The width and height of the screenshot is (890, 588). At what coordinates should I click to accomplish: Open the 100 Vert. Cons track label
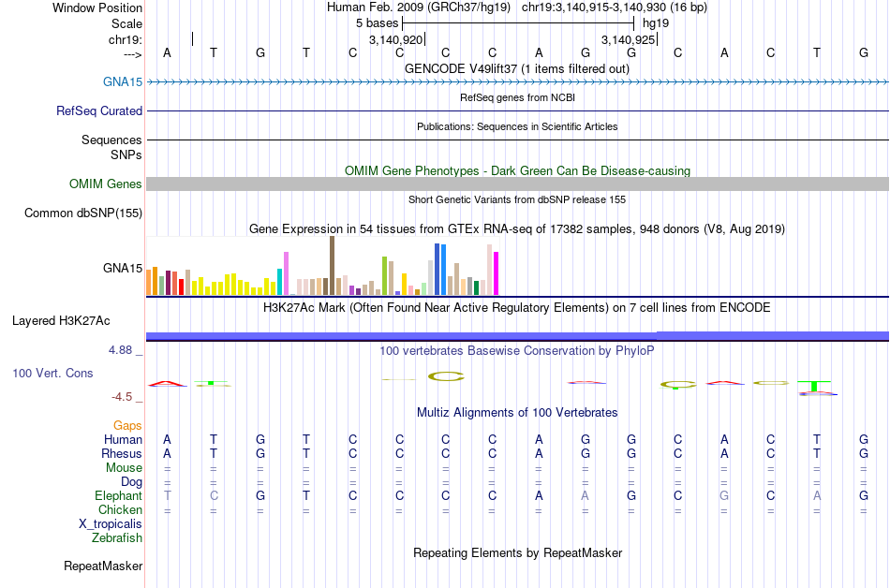(x=52, y=373)
